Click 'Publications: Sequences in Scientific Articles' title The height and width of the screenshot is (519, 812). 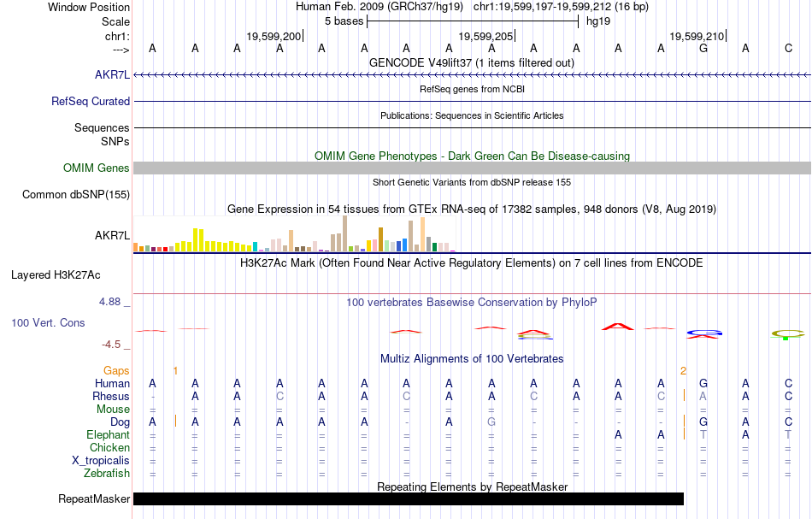pos(472,115)
